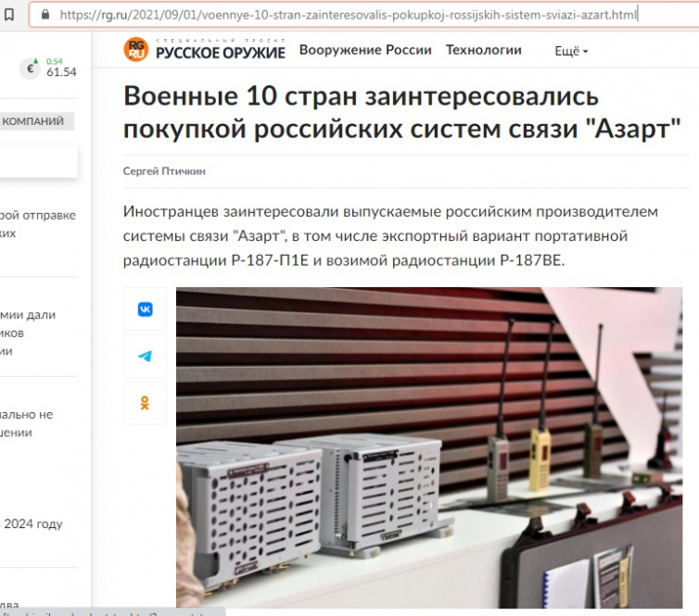The width and height of the screenshot is (699, 616).
Task: Click the article headline about Азарт
Action: (x=402, y=112)
